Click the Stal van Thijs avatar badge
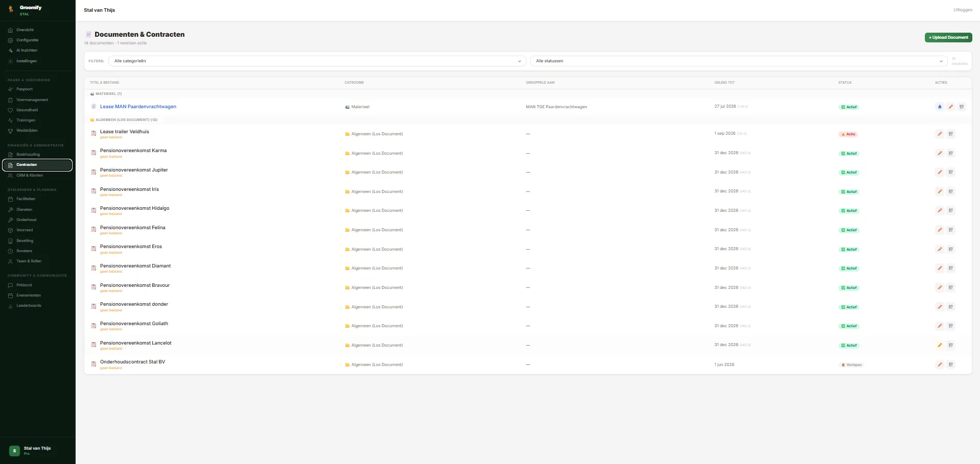Viewport: 980px width, 464px height. pyautogui.click(x=14, y=451)
